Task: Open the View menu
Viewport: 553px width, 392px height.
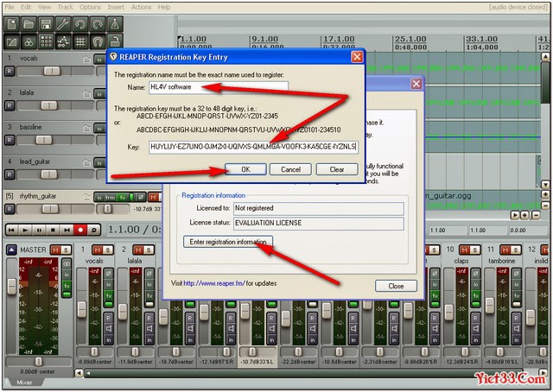Action: [44, 7]
